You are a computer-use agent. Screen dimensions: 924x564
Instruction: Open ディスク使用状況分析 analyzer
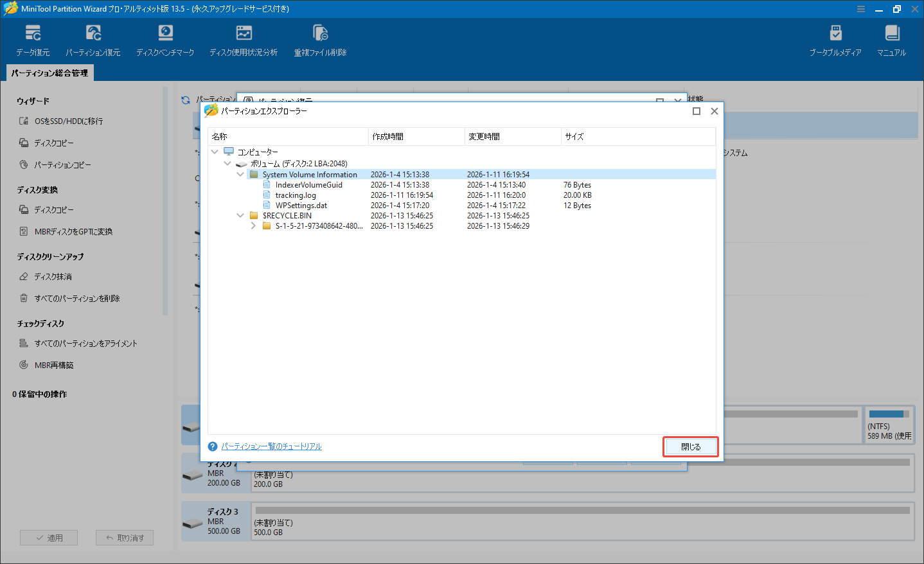[244, 39]
